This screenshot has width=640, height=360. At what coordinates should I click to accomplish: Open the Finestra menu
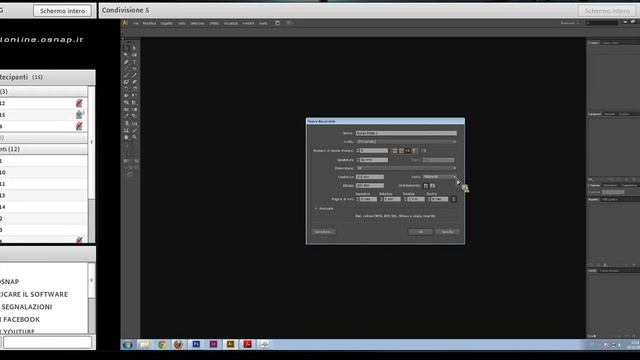tap(248, 23)
